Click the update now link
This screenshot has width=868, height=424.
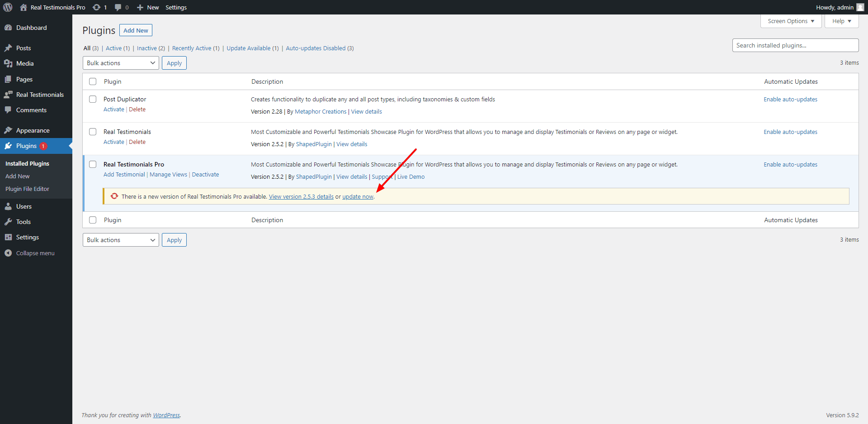[358, 197]
